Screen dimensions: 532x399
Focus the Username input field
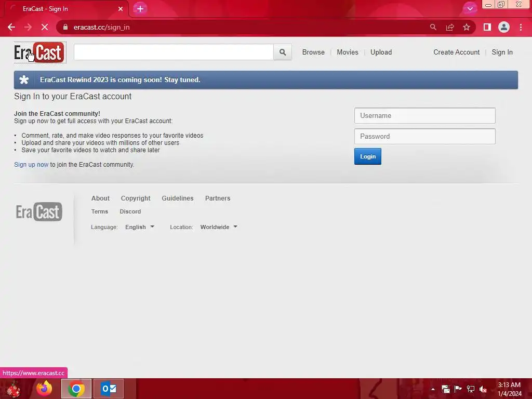tap(425, 116)
